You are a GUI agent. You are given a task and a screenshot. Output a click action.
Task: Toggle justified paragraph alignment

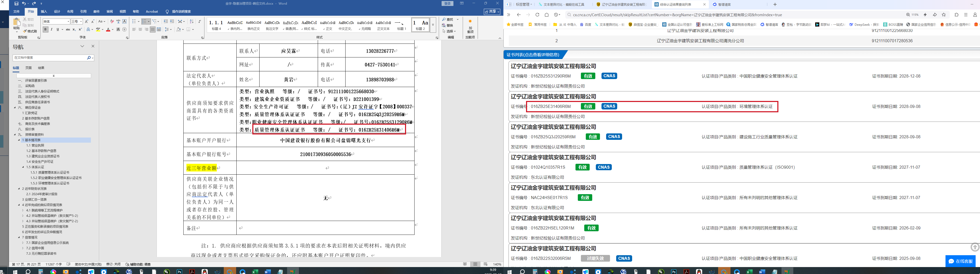coord(152,29)
